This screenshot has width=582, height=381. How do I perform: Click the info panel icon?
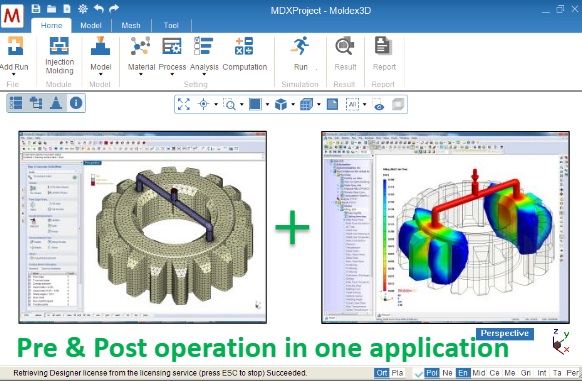click(76, 103)
